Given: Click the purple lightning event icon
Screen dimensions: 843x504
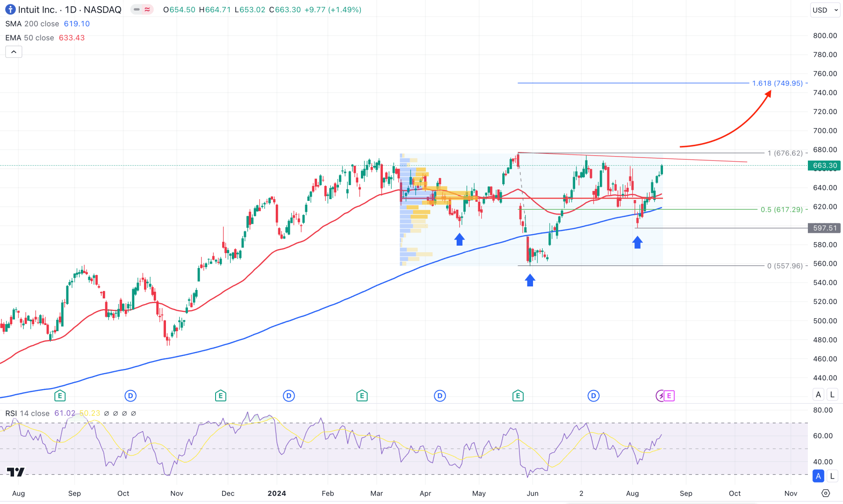Looking at the screenshot, I should (660, 396).
